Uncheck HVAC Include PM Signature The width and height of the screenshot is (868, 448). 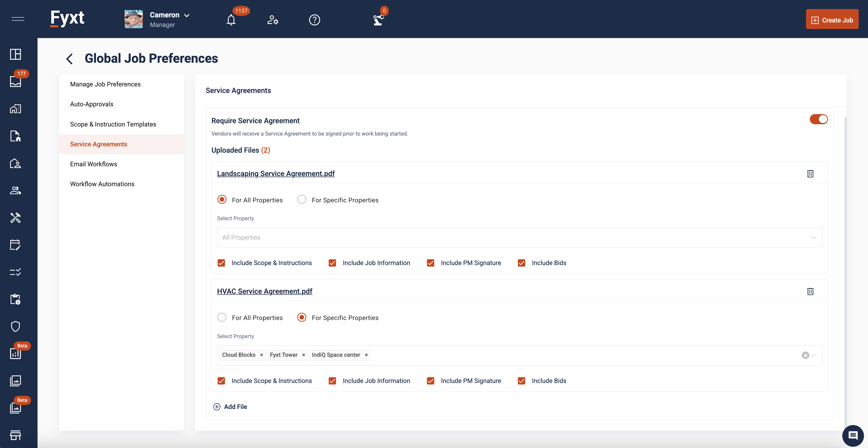pyautogui.click(x=430, y=381)
